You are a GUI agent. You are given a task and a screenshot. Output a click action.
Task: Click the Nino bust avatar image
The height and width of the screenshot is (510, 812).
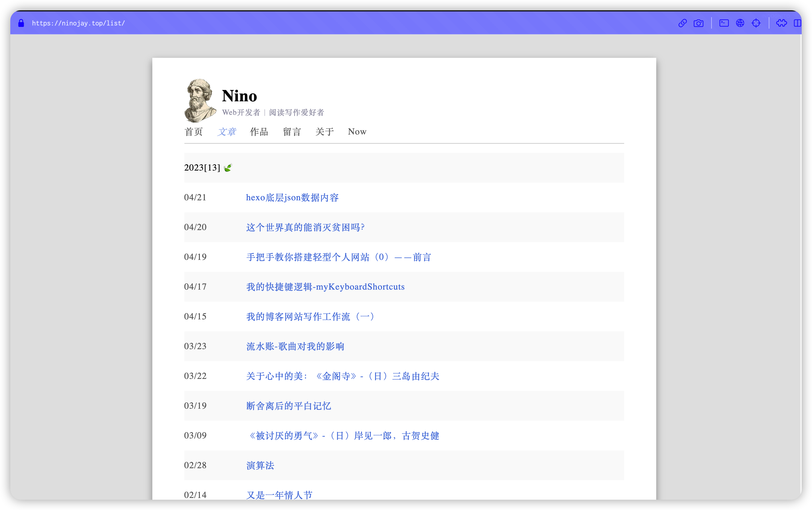(200, 100)
